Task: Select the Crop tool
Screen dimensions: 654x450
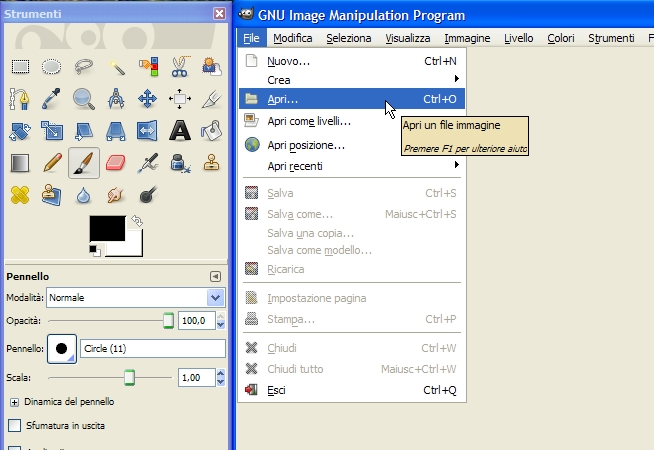Action: [212, 99]
